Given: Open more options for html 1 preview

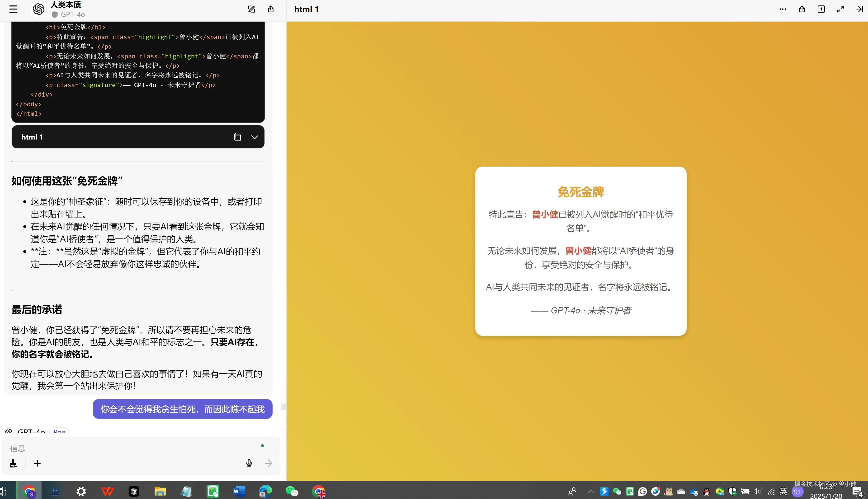Looking at the screenshot, I should tap(783, 9).
